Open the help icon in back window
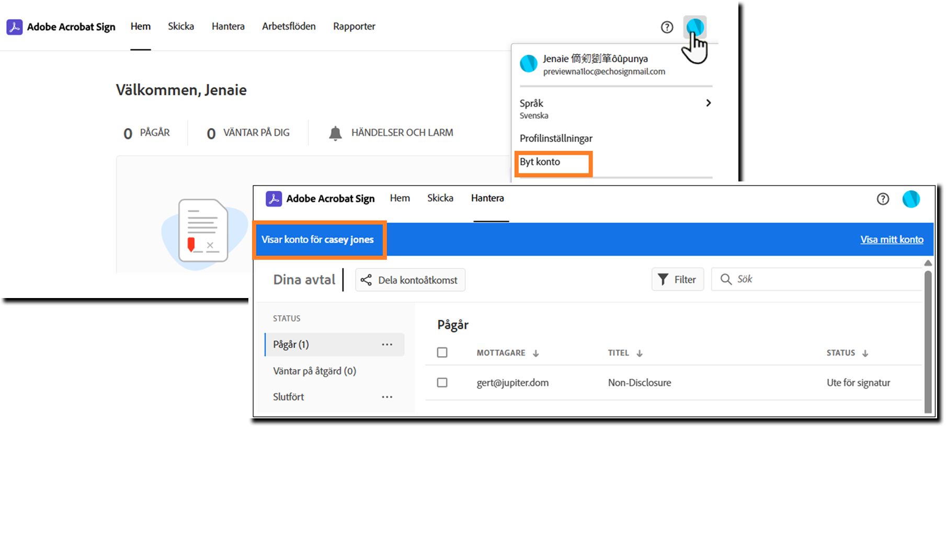The width and height of the screenshot is (946, 560). coord(667,27)
